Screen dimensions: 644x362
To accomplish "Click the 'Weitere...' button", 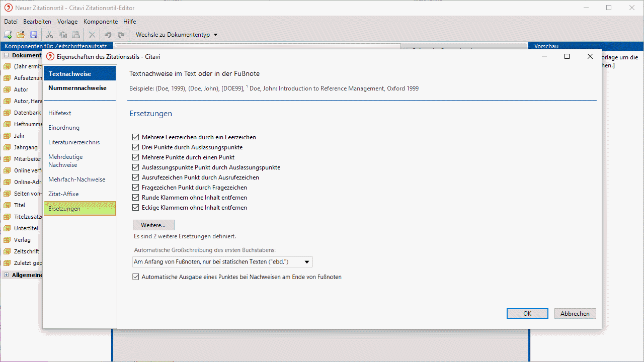I will click(x=153, y=225).
